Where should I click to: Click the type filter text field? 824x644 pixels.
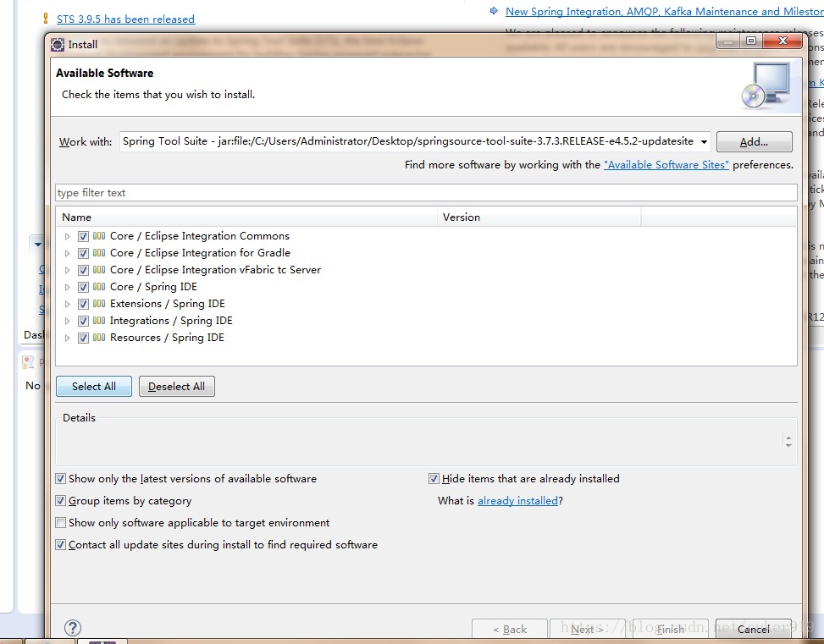click(426, 193)
